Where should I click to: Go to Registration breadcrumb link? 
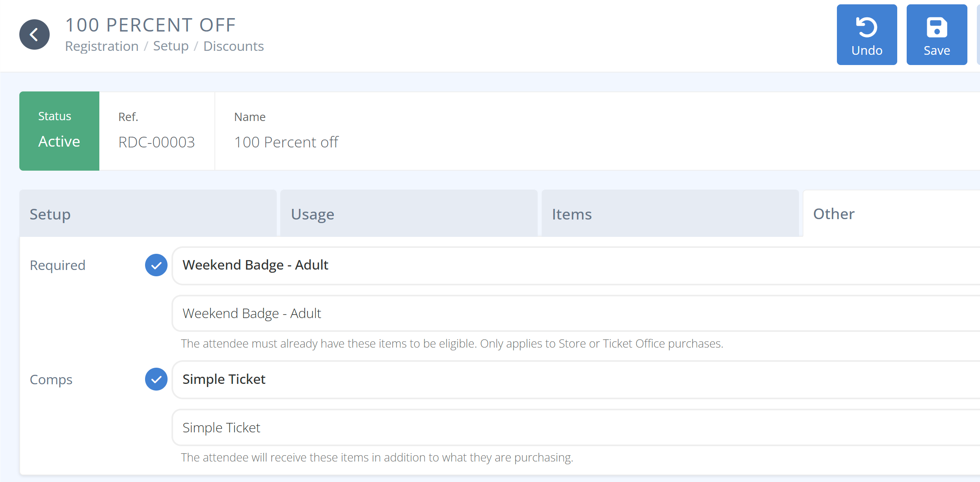[102, 46]
